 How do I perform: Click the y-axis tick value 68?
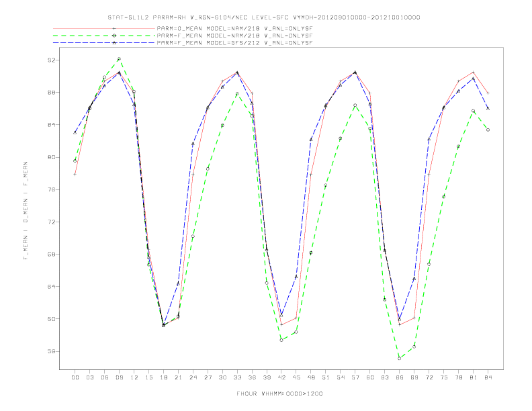point(52,255)
